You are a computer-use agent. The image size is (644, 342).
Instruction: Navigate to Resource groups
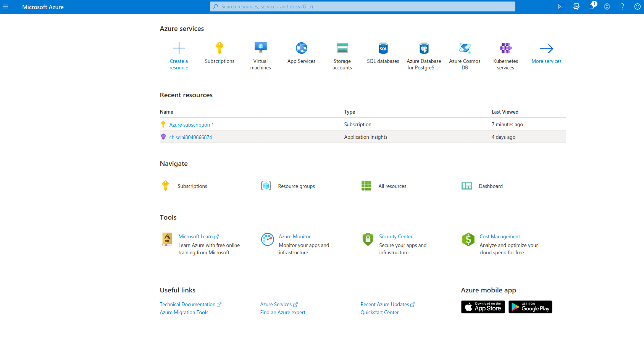pyautogui.click(x=296, y=186)
